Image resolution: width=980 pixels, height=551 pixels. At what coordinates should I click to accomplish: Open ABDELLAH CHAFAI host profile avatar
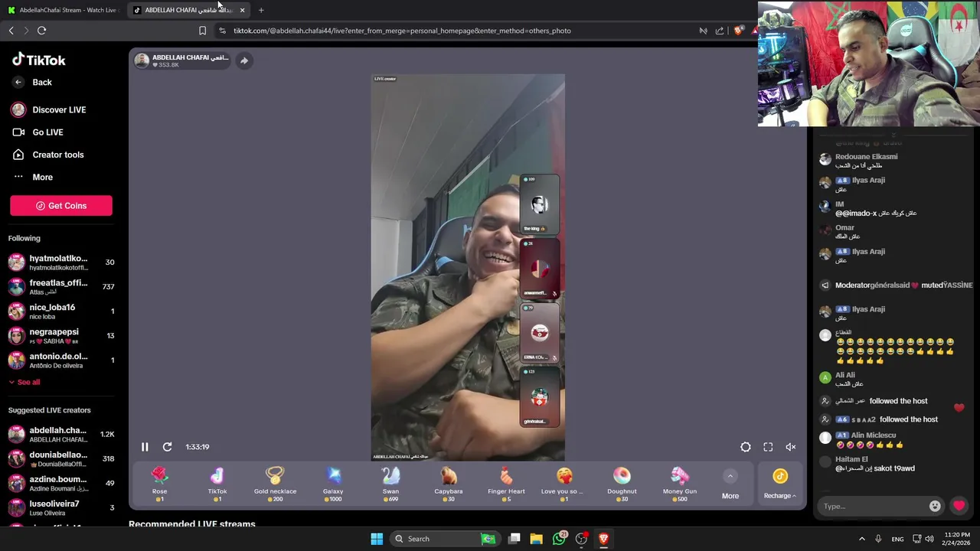[x=142, y=60]
